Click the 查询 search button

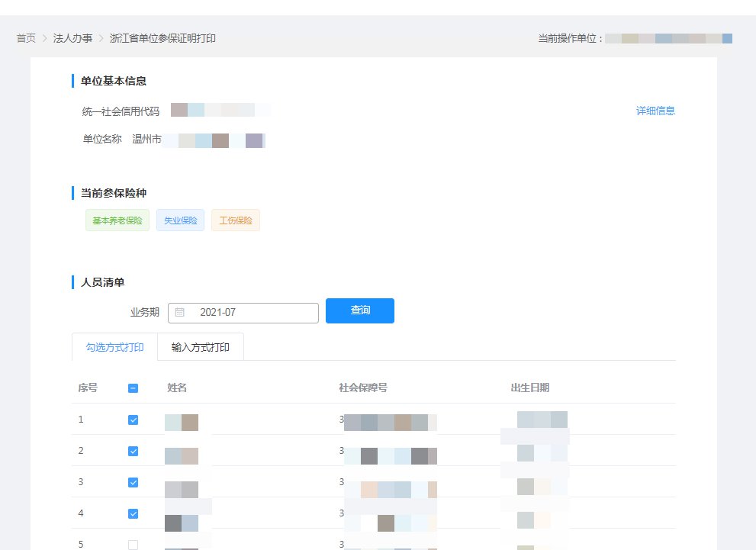[359, 310]
